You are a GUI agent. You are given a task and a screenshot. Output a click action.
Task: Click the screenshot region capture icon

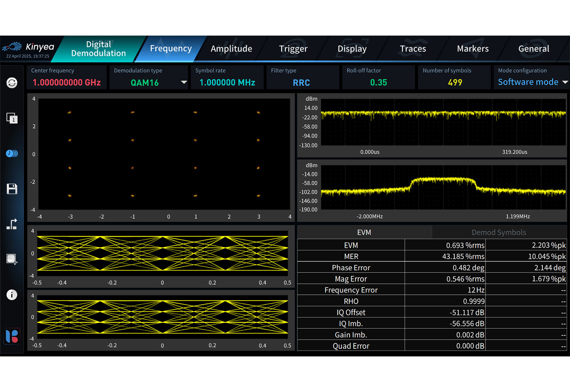(x=12, y=259)
